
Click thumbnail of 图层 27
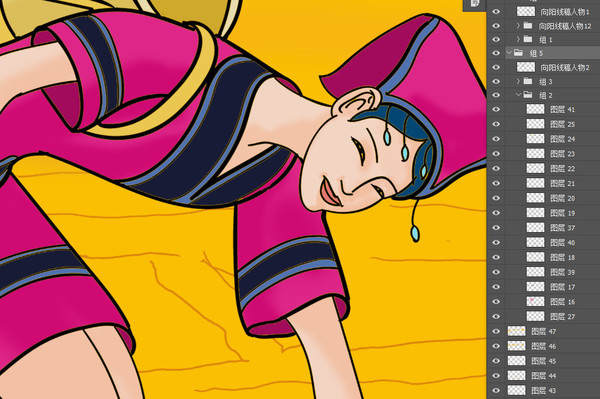click(x=535, y=316)
